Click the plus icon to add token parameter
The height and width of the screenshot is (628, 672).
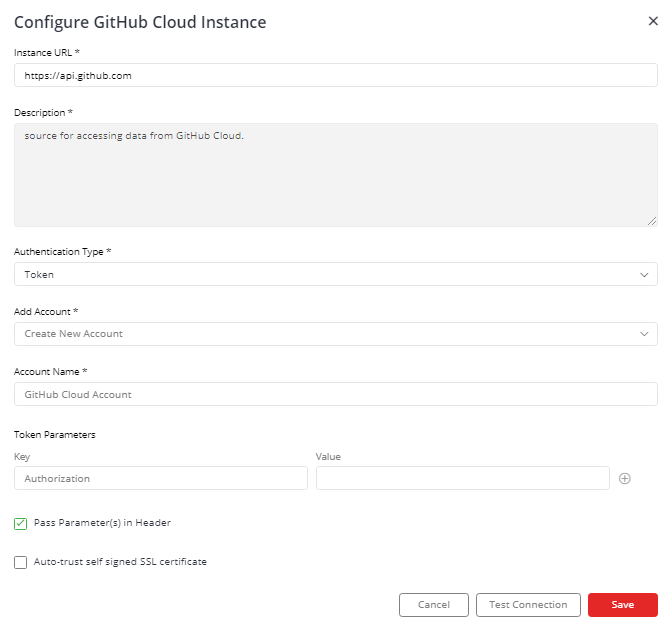tap(625, 479)
